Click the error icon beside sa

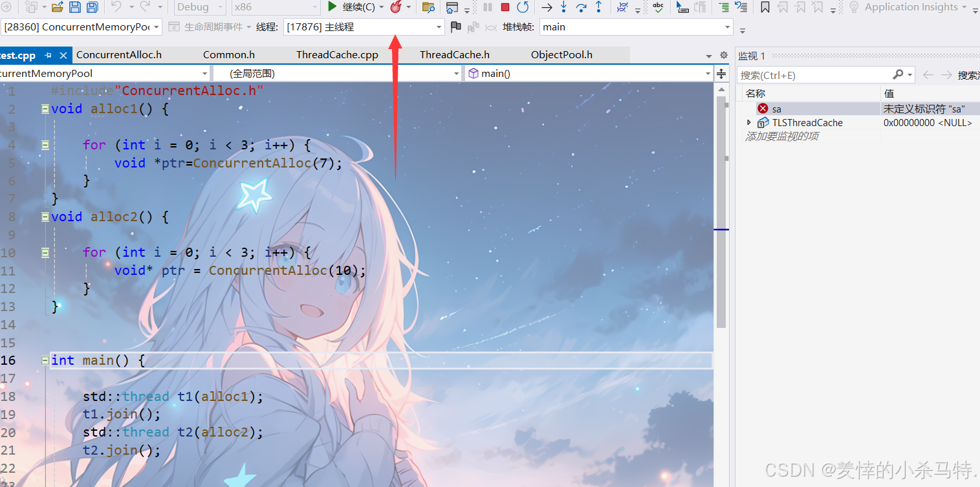pyautogui.click(x=763, y=109)
